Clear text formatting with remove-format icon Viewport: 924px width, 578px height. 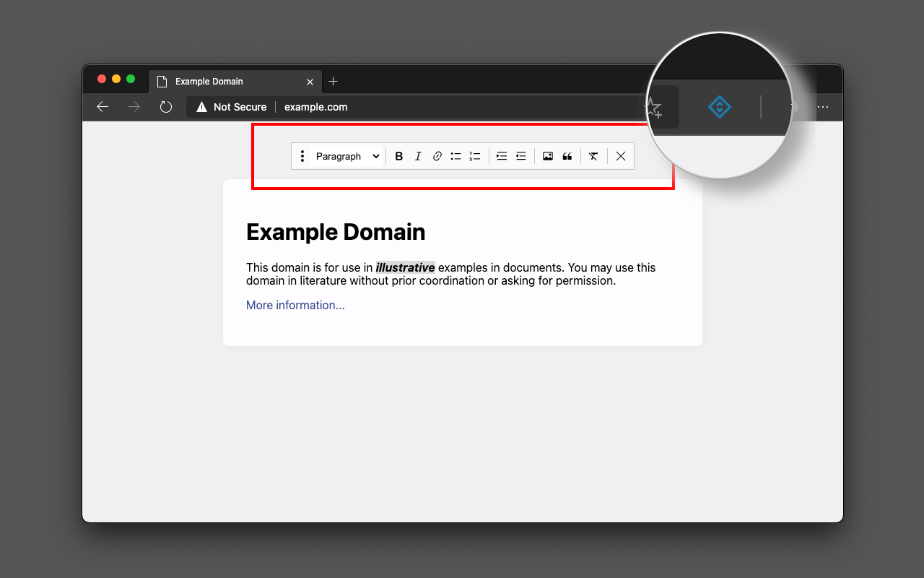[593, 155]
